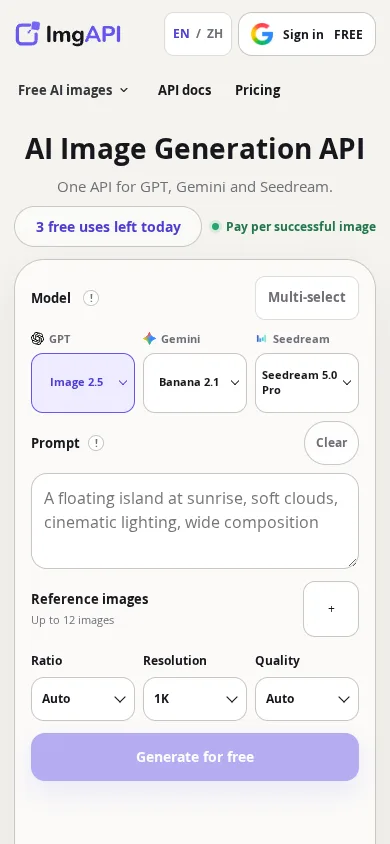Viewport: 390px width, 844px height.
Task: Open the Resolution 1K dropdown
Action: click(x=195, y=699)
